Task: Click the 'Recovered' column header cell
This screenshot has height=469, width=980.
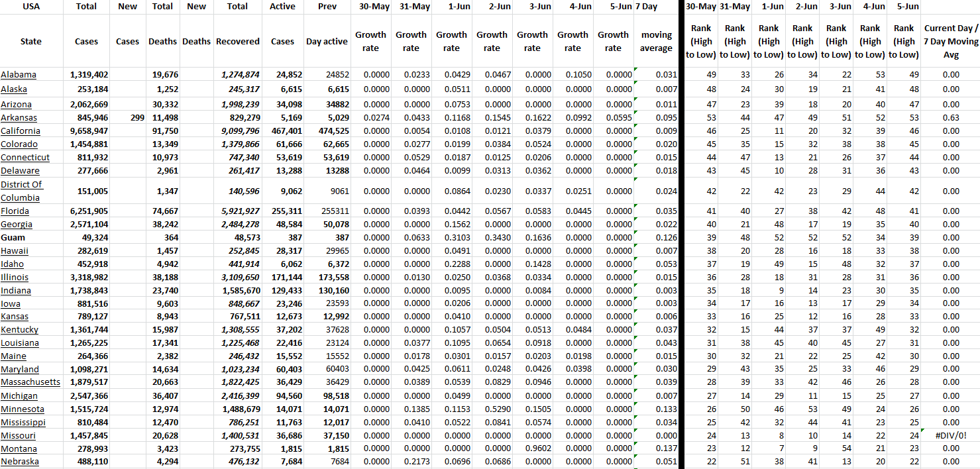Action: [237, 42]
